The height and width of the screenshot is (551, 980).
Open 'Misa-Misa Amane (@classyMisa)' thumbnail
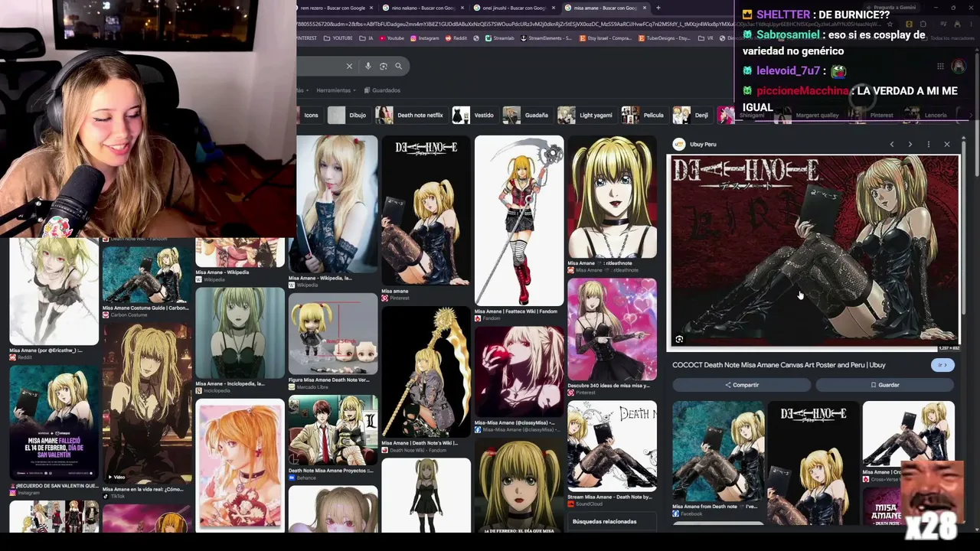coord(519,372)
